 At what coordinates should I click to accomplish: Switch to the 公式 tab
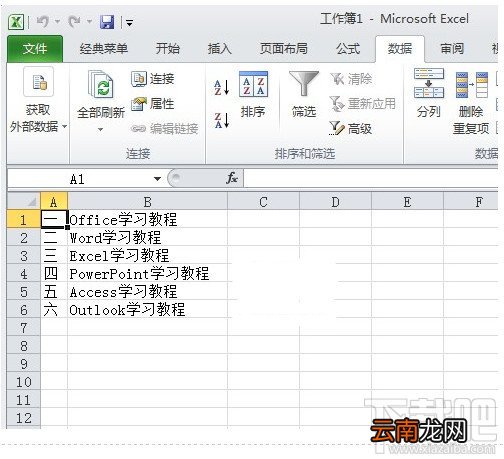point(348,49)
